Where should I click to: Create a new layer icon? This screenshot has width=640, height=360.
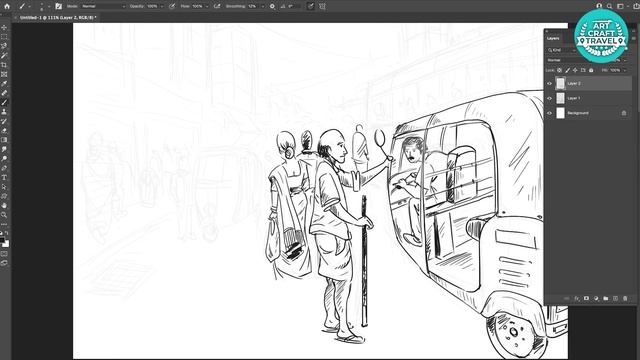[x=616, y=299]
